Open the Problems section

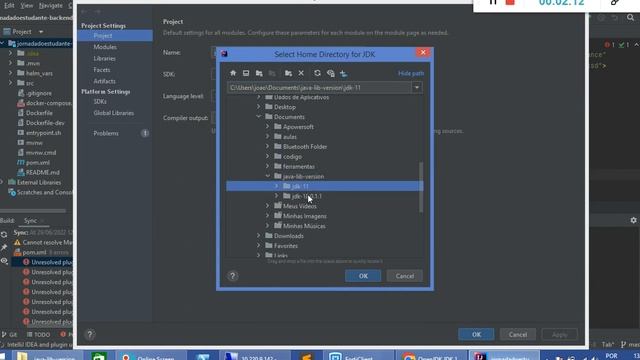(106, 133)
